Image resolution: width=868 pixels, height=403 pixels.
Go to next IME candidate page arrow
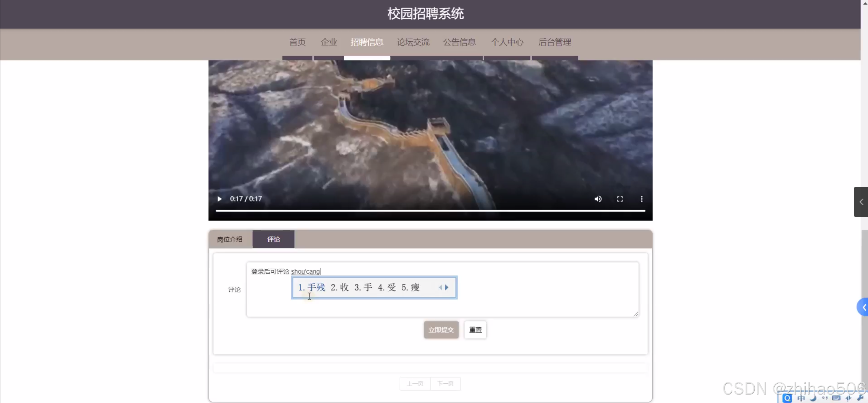447,287
